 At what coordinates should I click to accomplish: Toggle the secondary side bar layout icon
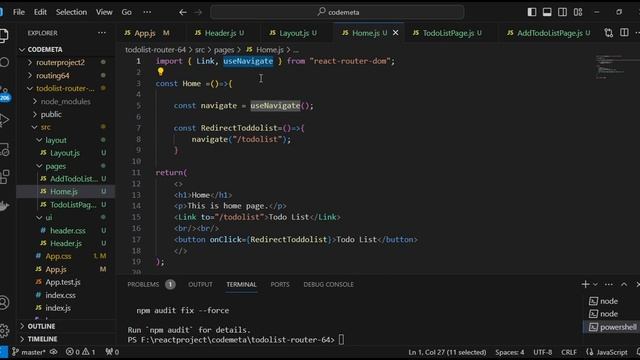(x=562, y=12)
